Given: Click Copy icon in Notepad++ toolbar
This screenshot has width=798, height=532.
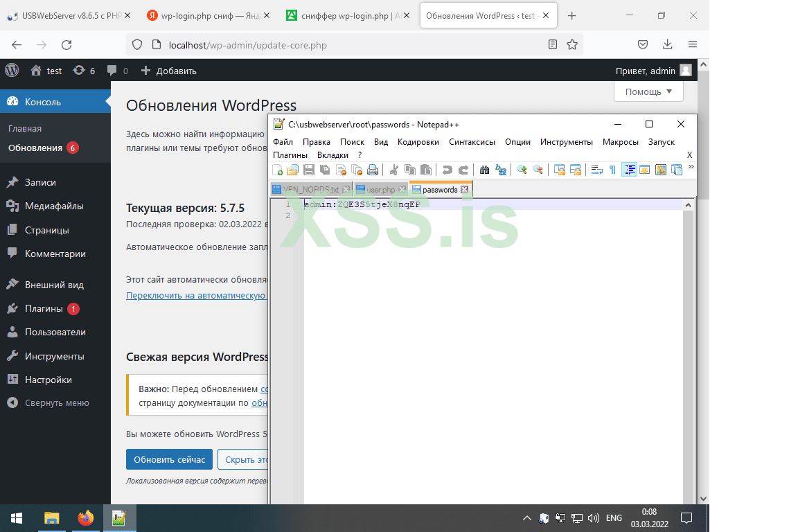Looking at the screenshot, I should tap(409, 170).
